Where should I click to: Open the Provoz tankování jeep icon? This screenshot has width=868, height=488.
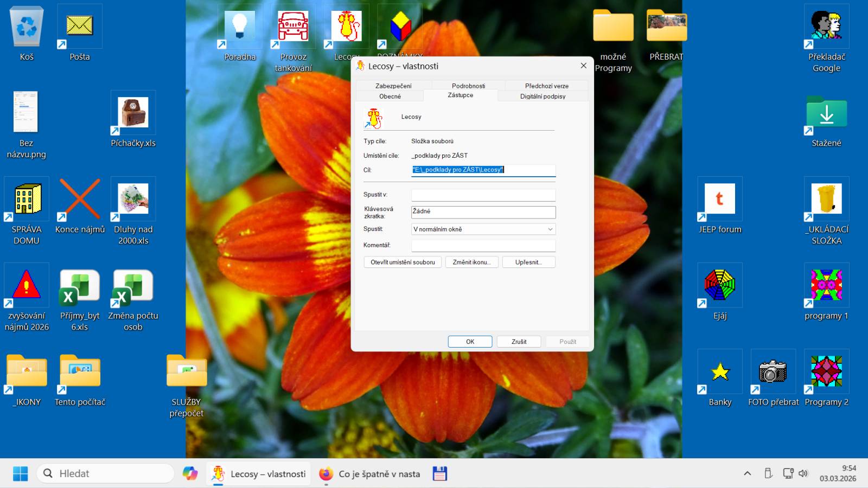[x=293, y=26]
